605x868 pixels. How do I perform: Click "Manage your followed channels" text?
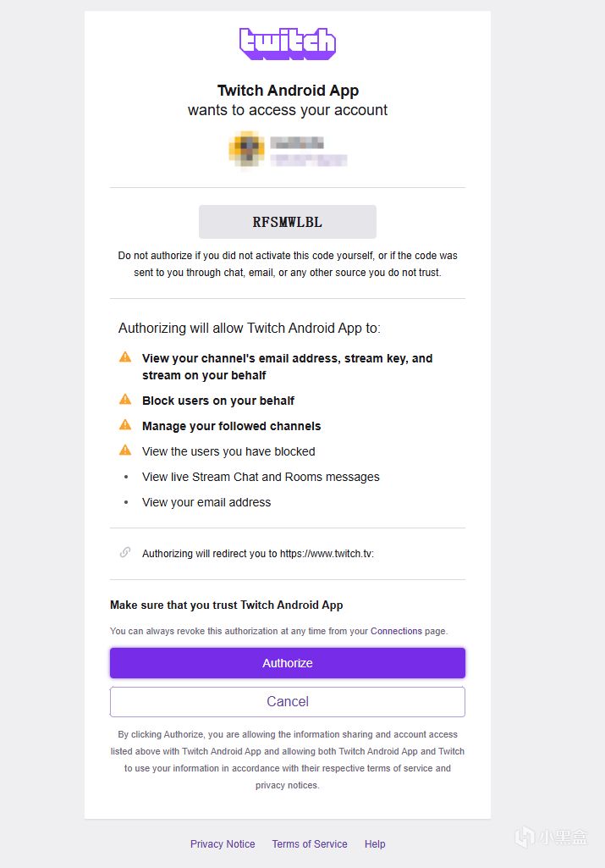click(232, 426)
